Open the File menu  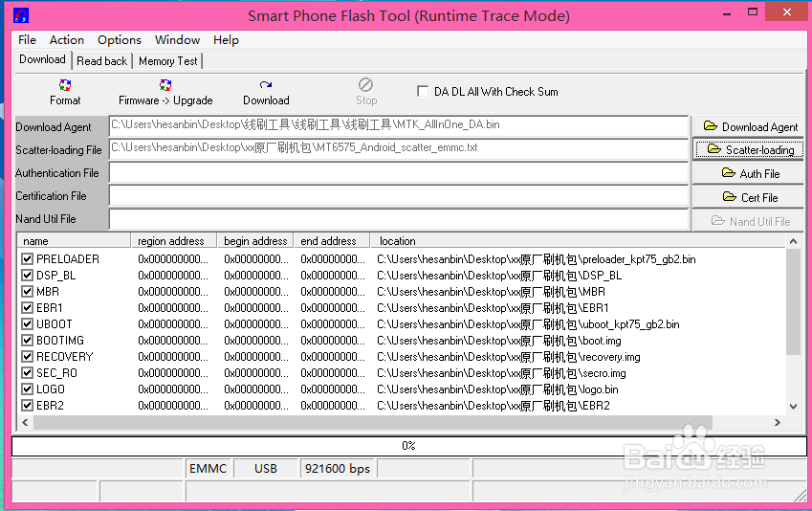[27, 40]
